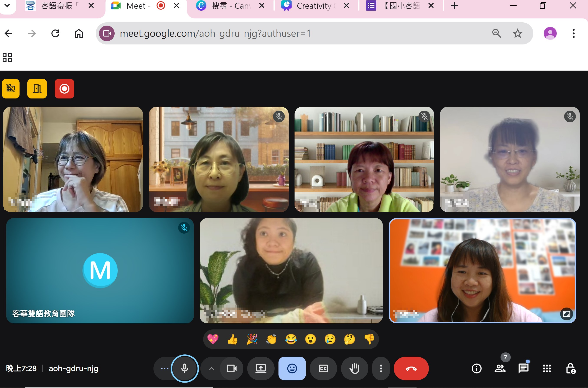Send the thumbs up emoji reaction

coord(232,339)
